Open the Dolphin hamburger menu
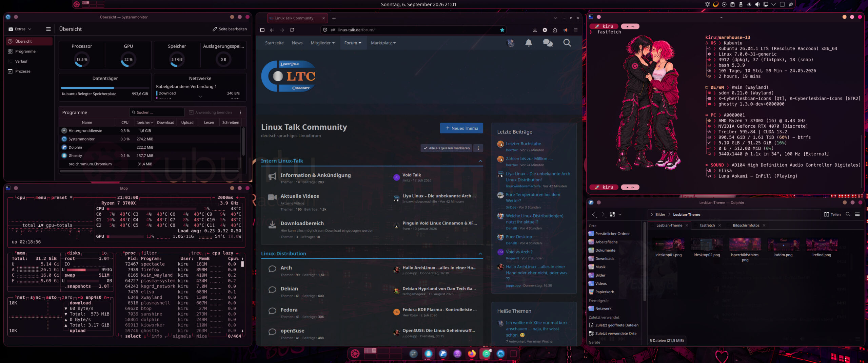The width and height of the screenshot is (868, 363). 857,214
